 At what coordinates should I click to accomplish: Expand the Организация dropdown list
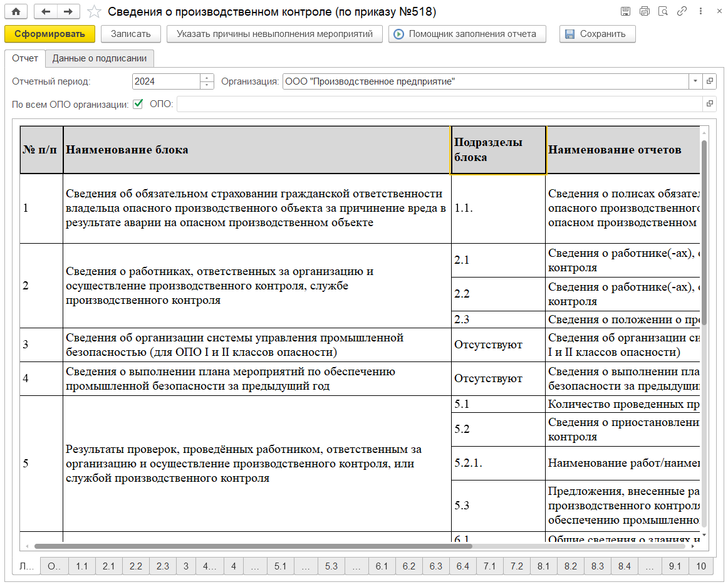tap(695, 81)
